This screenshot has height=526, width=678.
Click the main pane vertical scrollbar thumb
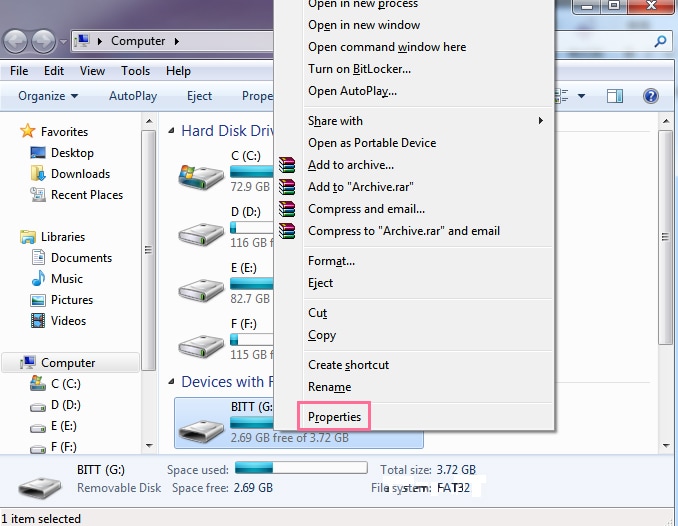click(665, 237)
